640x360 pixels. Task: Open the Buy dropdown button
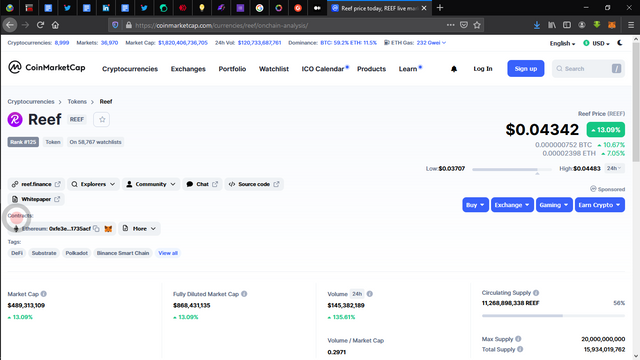pyautogui.click(x=476, y=205)
